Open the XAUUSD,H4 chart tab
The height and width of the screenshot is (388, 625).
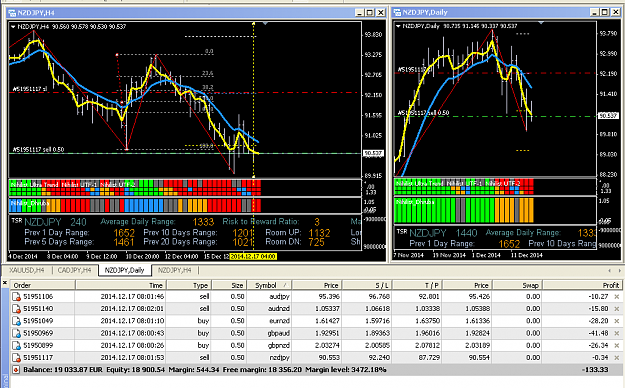point(27,270)
